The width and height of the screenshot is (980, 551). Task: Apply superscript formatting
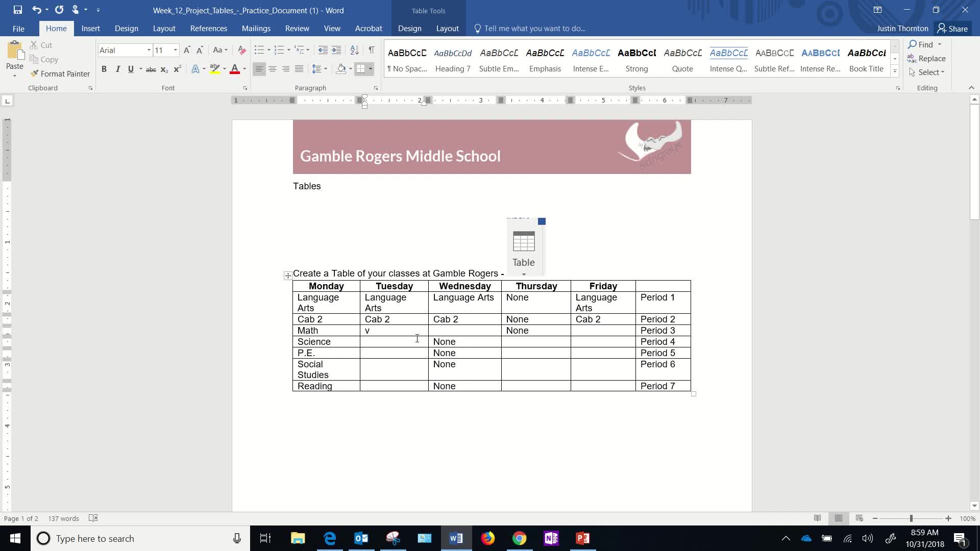point(177,69)
